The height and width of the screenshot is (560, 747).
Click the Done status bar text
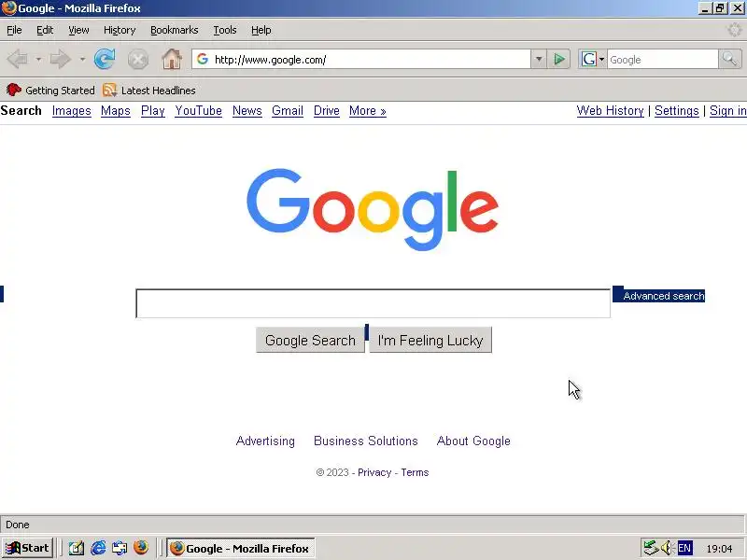(18, 525)
